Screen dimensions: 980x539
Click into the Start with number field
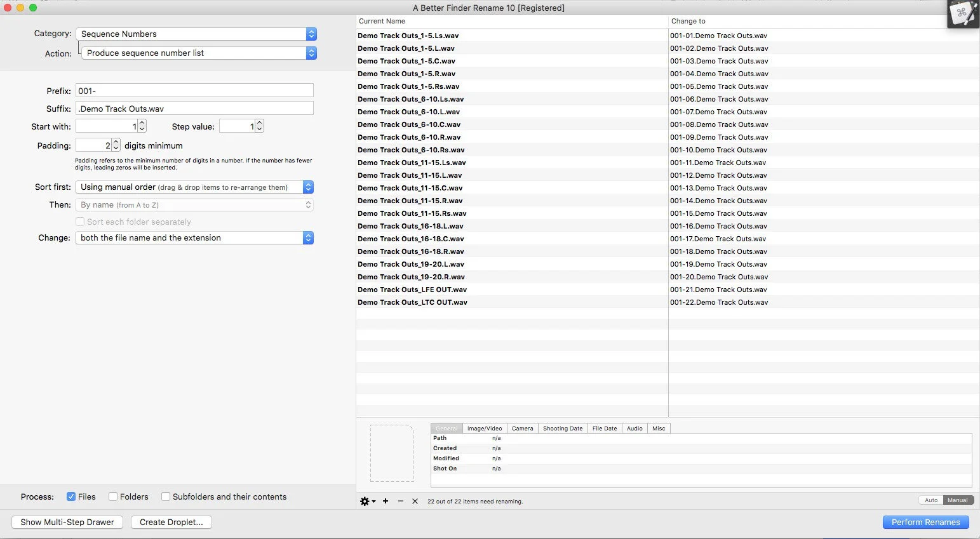coord(107,126)
